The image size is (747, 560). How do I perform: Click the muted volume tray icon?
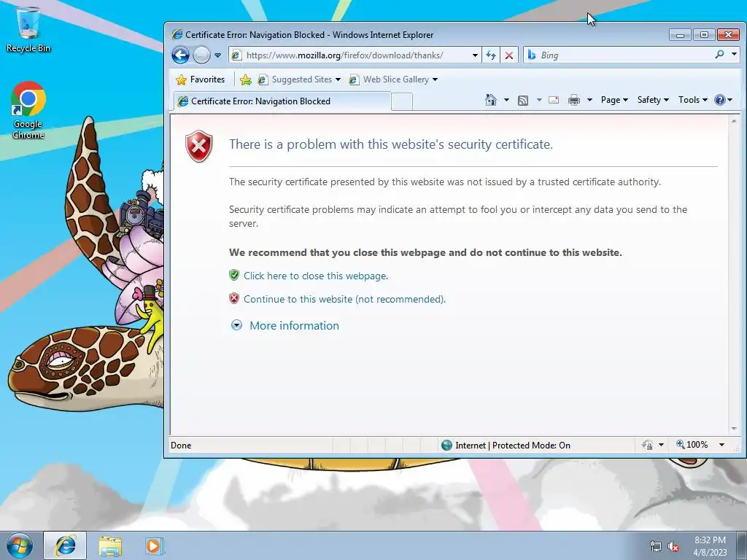pyautogui.click(x=673, y=547)
